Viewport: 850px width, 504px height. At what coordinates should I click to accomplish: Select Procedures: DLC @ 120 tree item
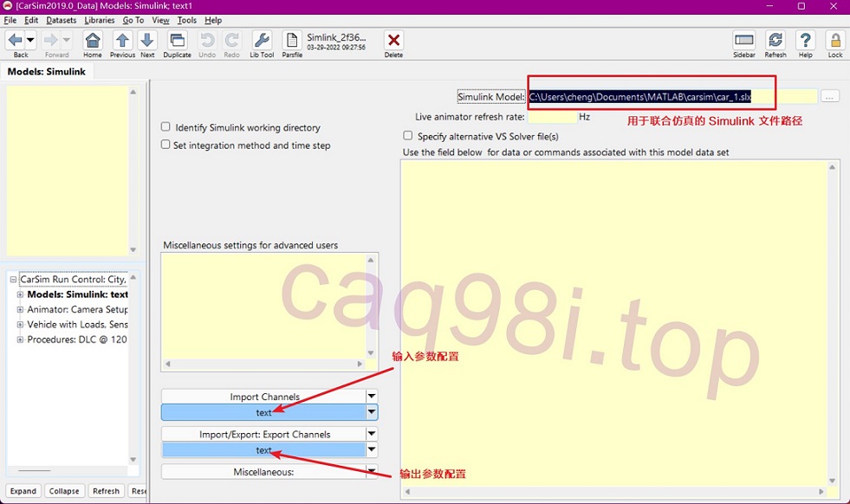tap(77, 339)
